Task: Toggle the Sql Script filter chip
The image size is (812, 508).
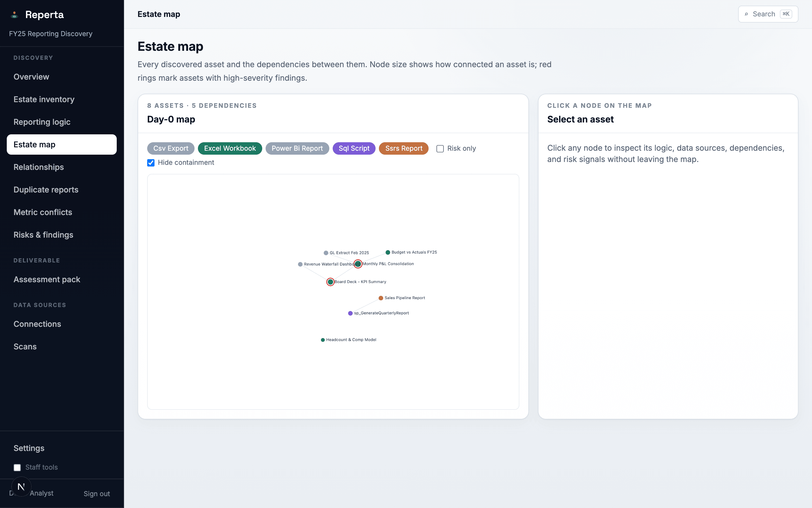Action: click(x=354, y=148)
